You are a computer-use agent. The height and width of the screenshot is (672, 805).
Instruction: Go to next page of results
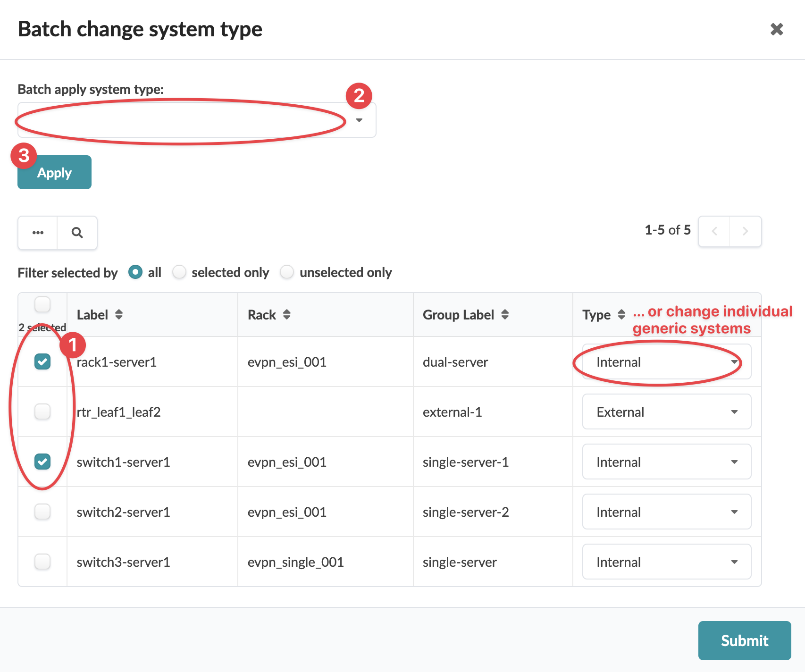745,231
